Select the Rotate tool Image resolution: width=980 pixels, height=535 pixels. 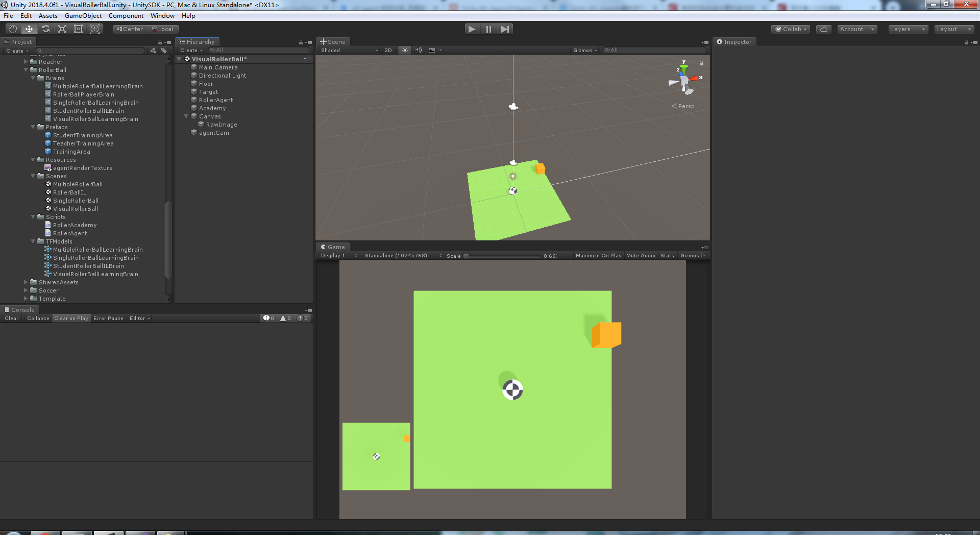[45, 29]
